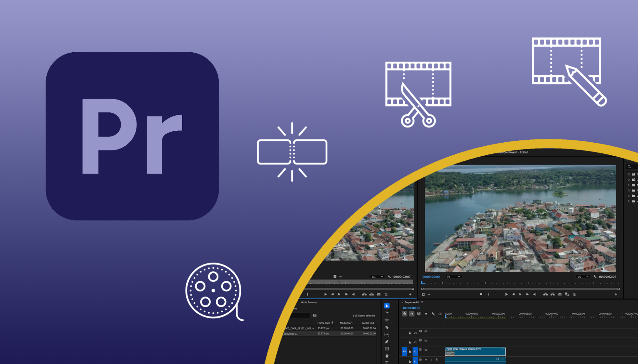Screen dimensions: 638x364
Task: Sort by the Media Start column
Action: click(346, 323)
